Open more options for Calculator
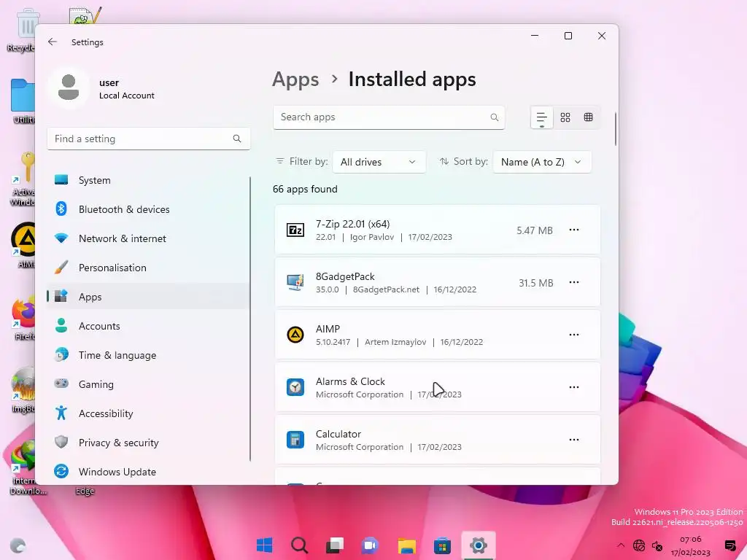747x560 pixels. point(574,440)
